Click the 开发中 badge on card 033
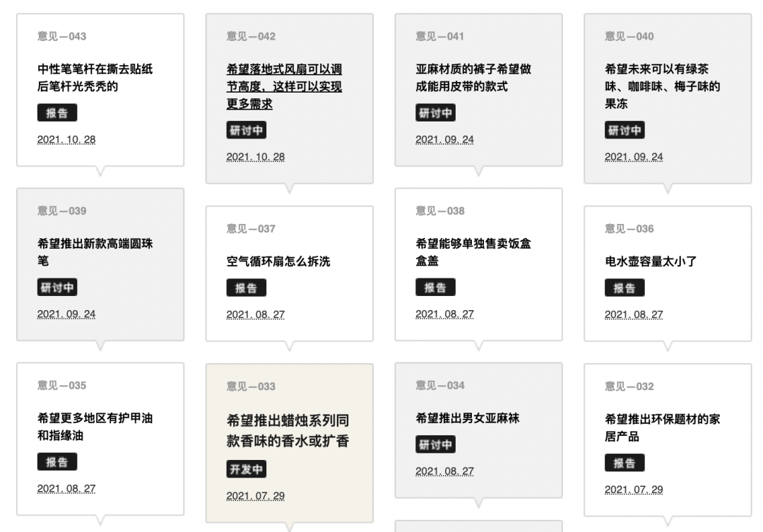The height and width of the screenshot is (532, 763). click(x=247, y=469)
